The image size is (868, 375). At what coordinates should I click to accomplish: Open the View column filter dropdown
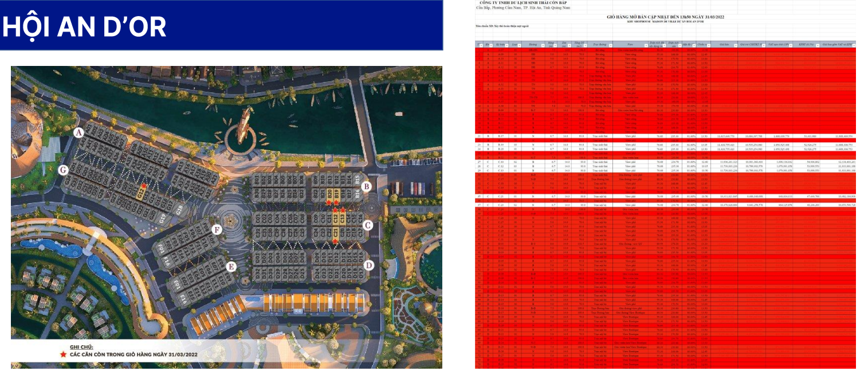(x=647, y=44)
